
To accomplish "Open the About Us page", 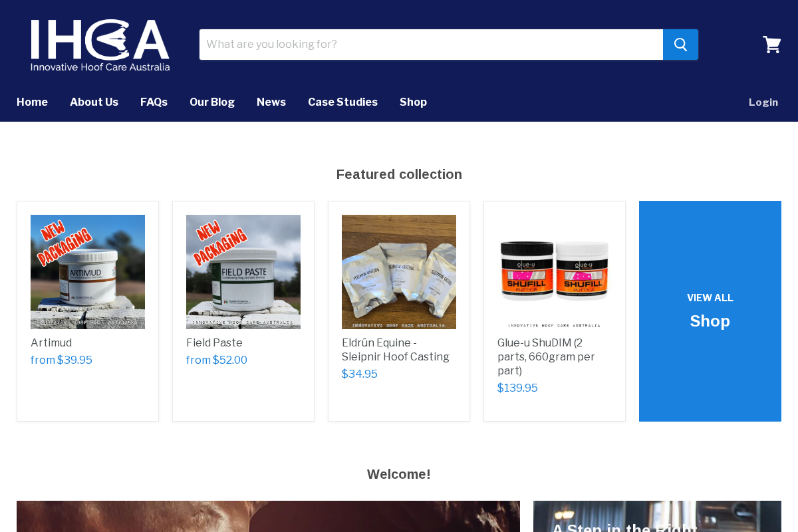I will coord(94,102).
